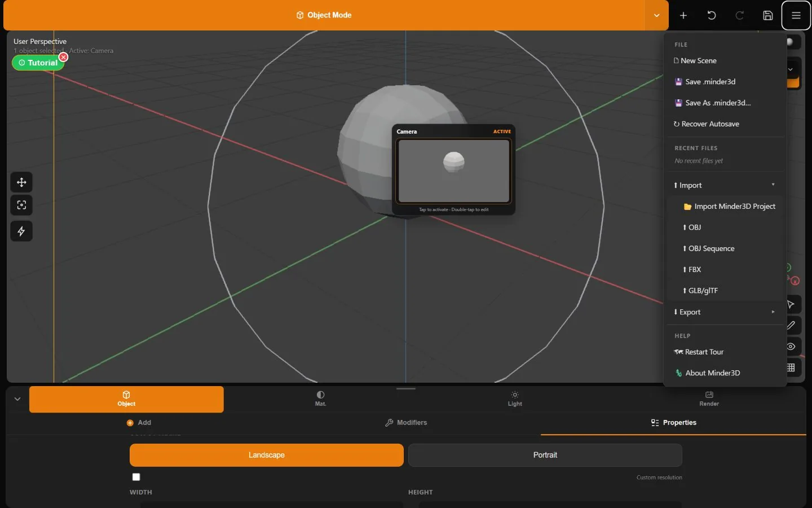The width and height of the screenshot is (812, 508).
Task: Click the bottom panel drag handle
Action: 406,388
